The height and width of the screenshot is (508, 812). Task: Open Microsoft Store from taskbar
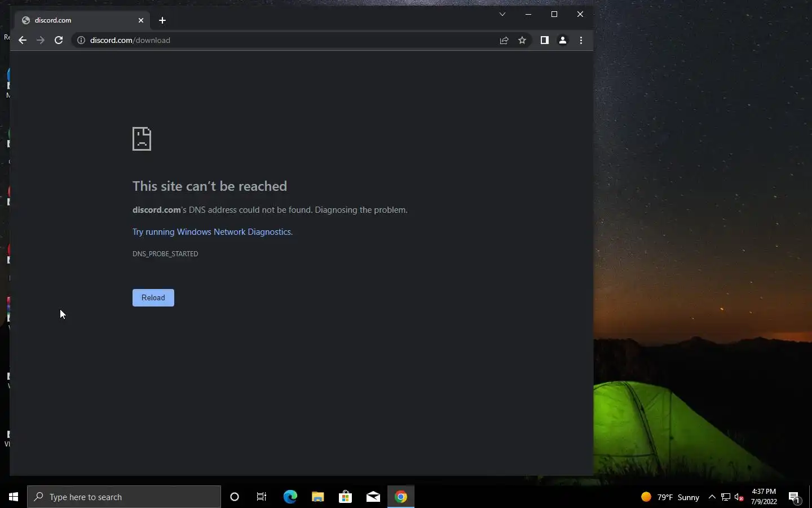345,497
